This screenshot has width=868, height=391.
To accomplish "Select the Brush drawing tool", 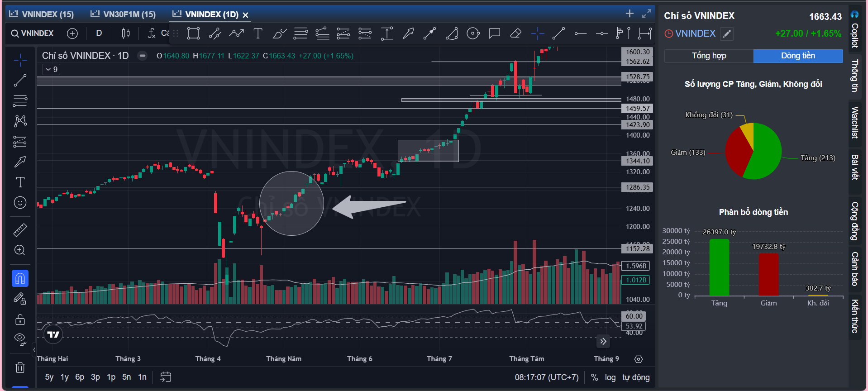I will click(x=280, y=33).
